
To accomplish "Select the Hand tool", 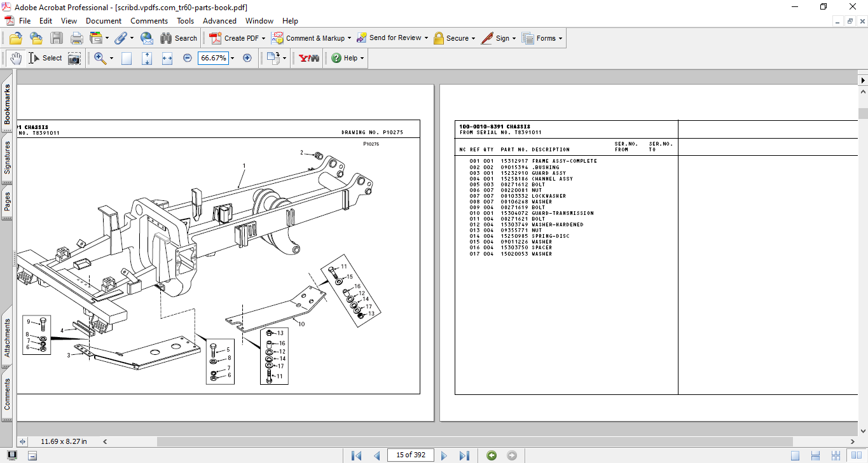I will click(15, 58).
